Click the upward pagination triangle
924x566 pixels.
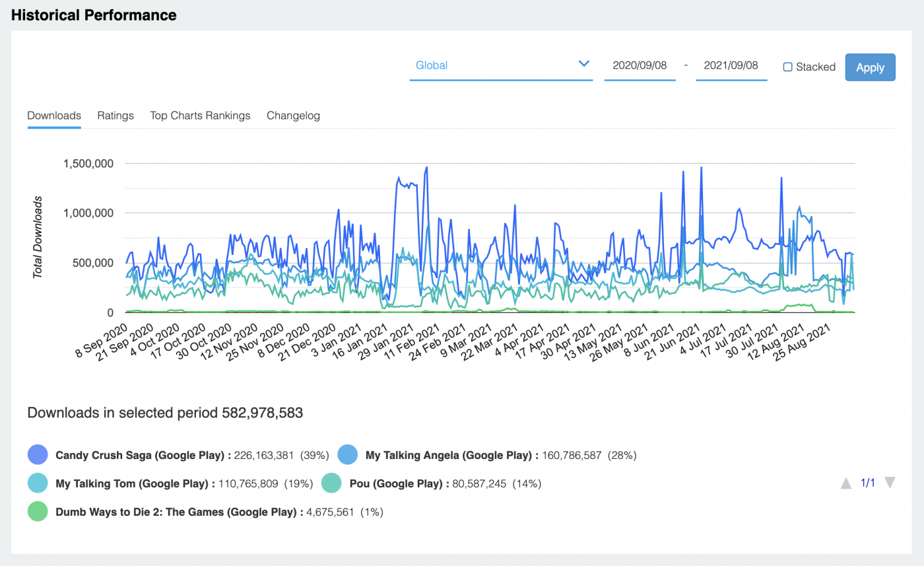(x=847, y=483)
